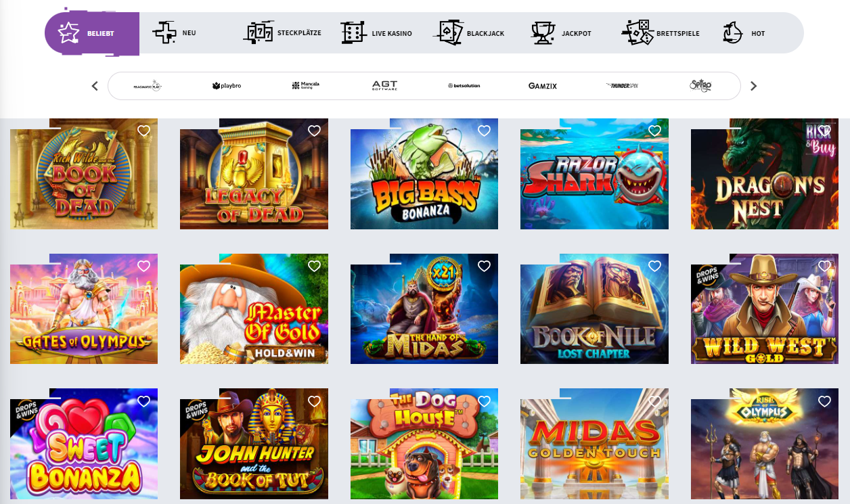Filter by the GAMZIX provider logo
This screenshot has width=850, height=504.
[x=543, y=86]
